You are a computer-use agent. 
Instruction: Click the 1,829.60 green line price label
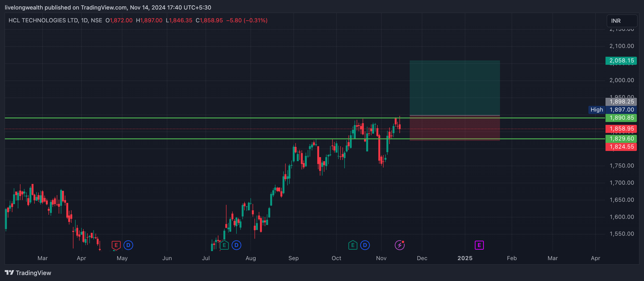tap(621, 139)
